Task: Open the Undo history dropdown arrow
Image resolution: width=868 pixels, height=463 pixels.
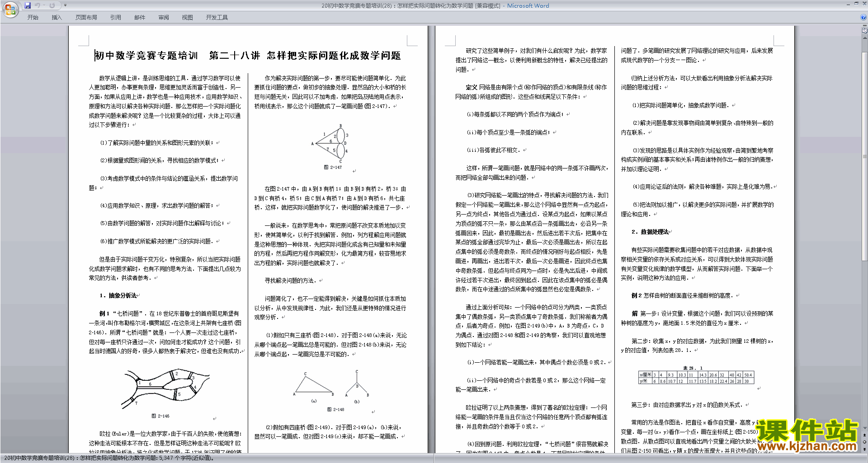Action: pos(44,5)
